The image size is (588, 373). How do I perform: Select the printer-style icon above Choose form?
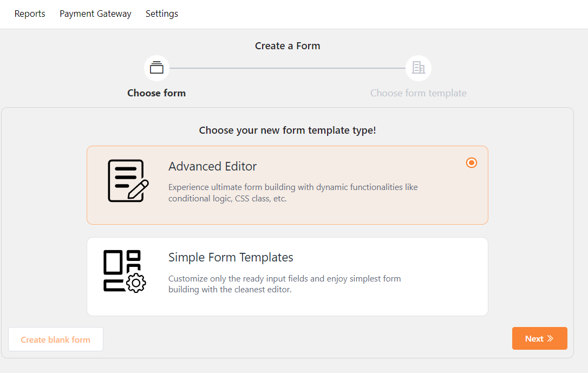pyautogui.click(x=156, y=68)
